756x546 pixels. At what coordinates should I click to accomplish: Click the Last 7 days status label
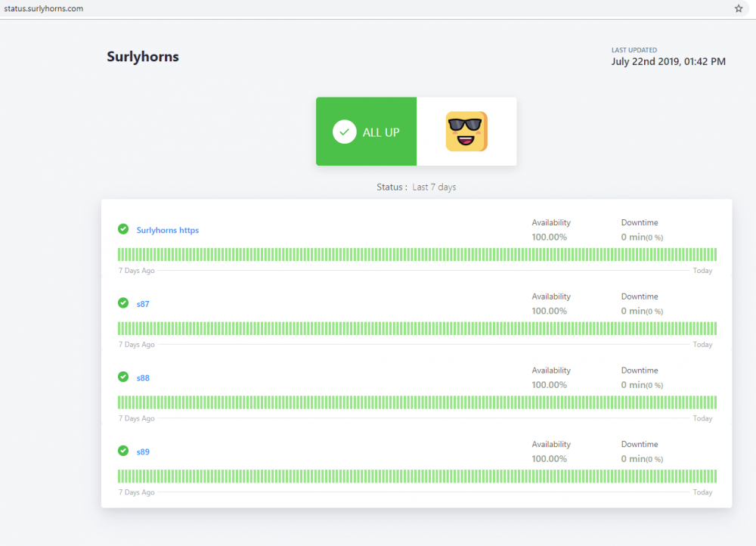434,187
